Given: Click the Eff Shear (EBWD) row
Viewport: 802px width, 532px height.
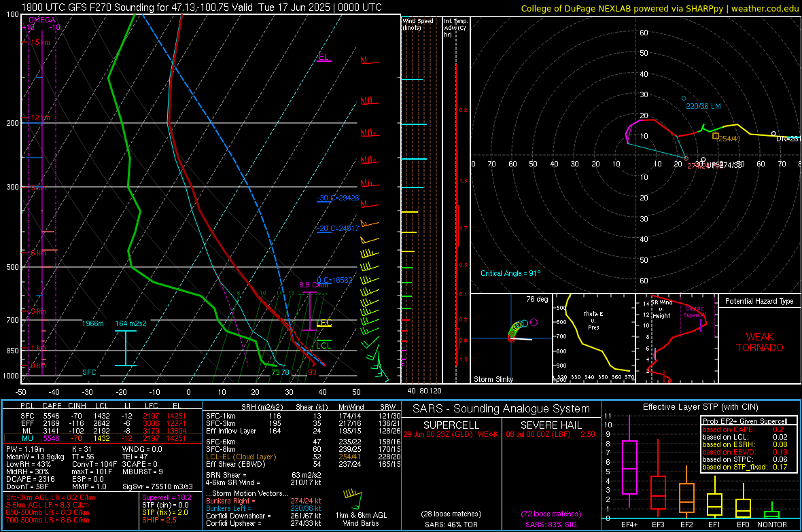Looking at the screenshot, I should coord(303,464).
